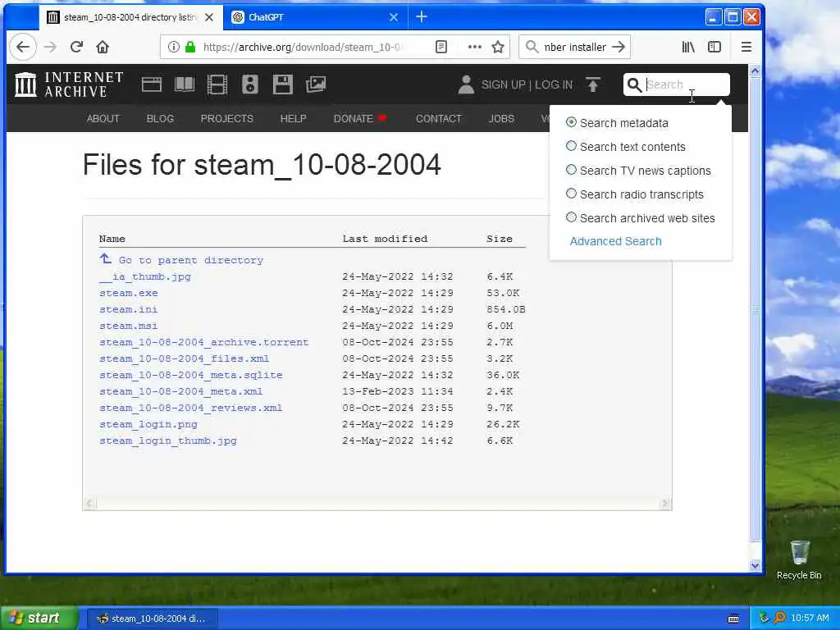
Task: Go back with Firefox back arrow
Action: click(x=22, y=47)
